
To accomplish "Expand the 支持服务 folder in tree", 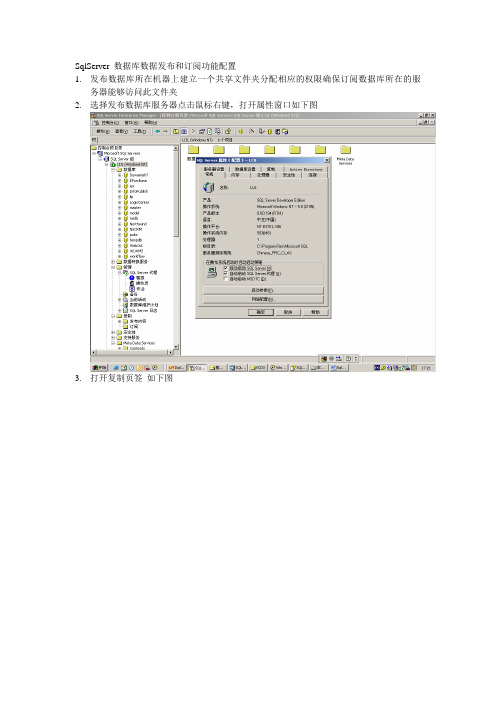I will (113, 338).
